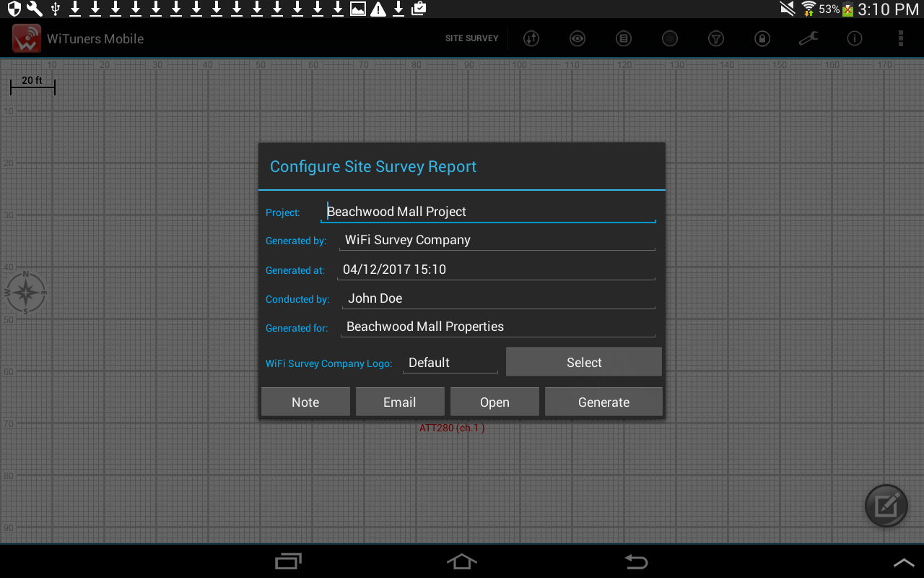
Task: Tap the 'WiFi Survey Company Logo:' label
Action: (329, 363)
